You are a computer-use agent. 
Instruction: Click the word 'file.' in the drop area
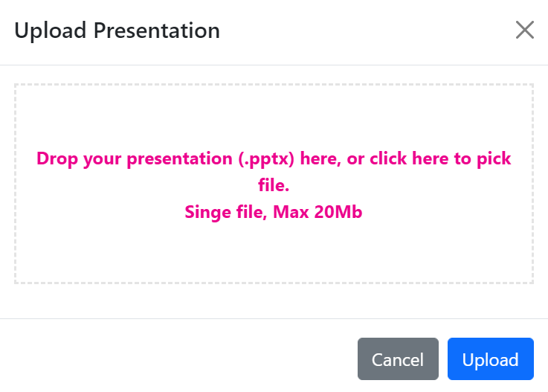(x=274, y=185)
